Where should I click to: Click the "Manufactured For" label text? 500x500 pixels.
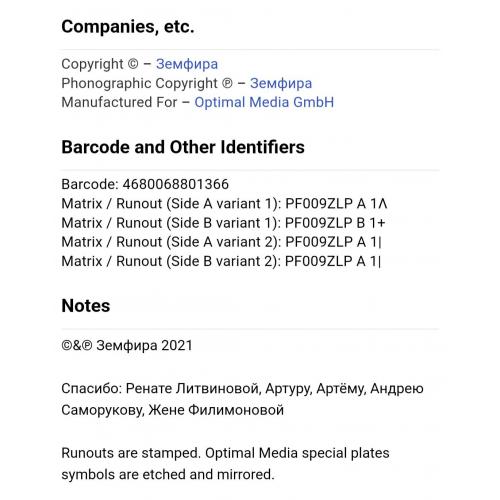[x=119, y=102]
